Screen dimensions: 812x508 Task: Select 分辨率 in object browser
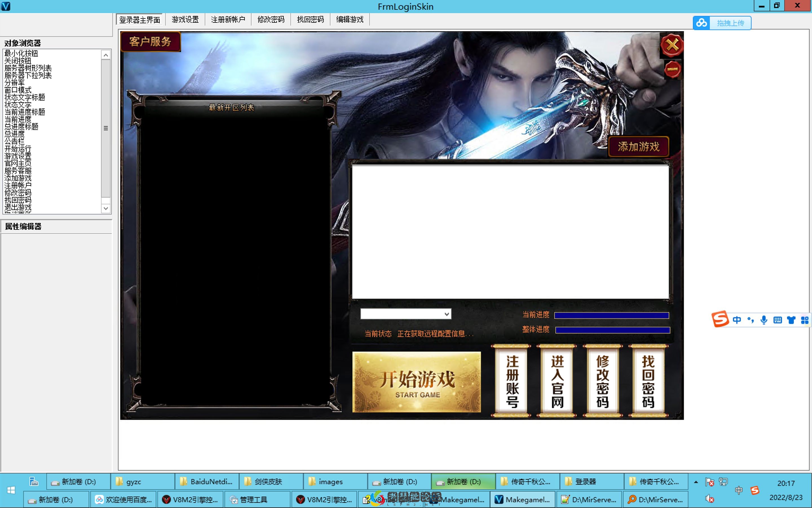[14, 83]
